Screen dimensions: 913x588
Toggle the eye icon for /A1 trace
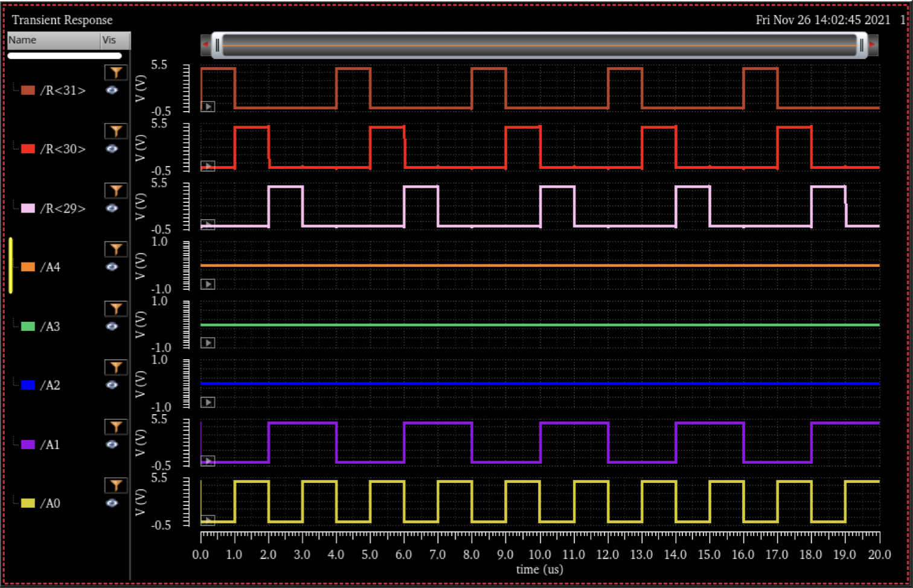pyautogui.click(x=112, y=445)
